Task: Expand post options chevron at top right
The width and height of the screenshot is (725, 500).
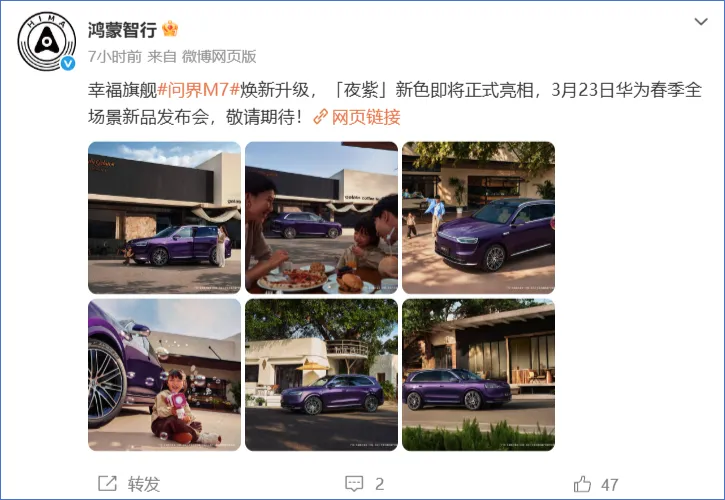Action: click(x=701, y=21)
